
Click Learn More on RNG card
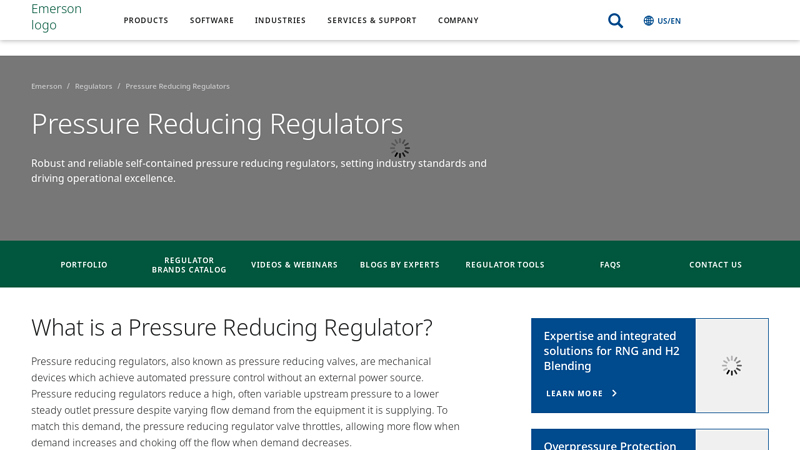(574, 393)
